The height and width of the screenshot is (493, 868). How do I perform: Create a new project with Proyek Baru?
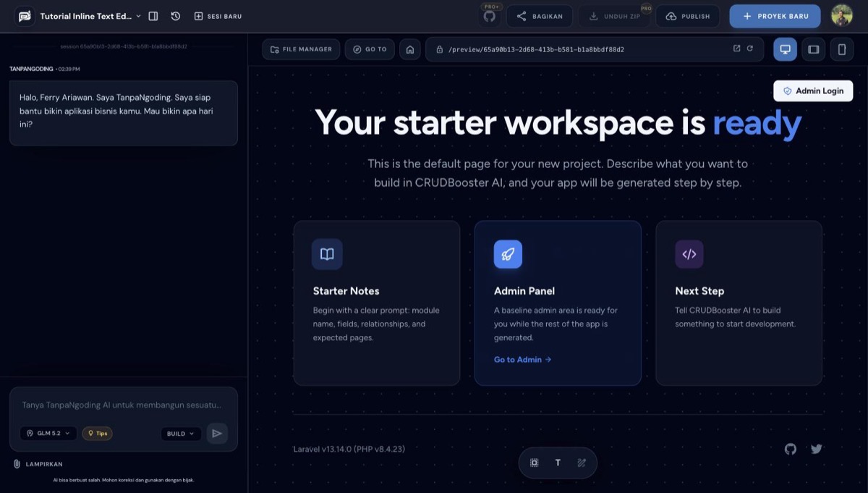coord(775,16)
